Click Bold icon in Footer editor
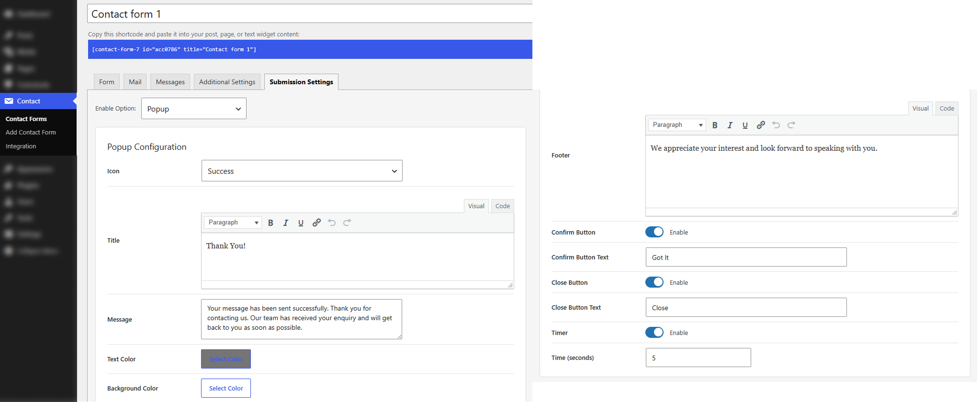980x402 pixels. click(715, 125)
